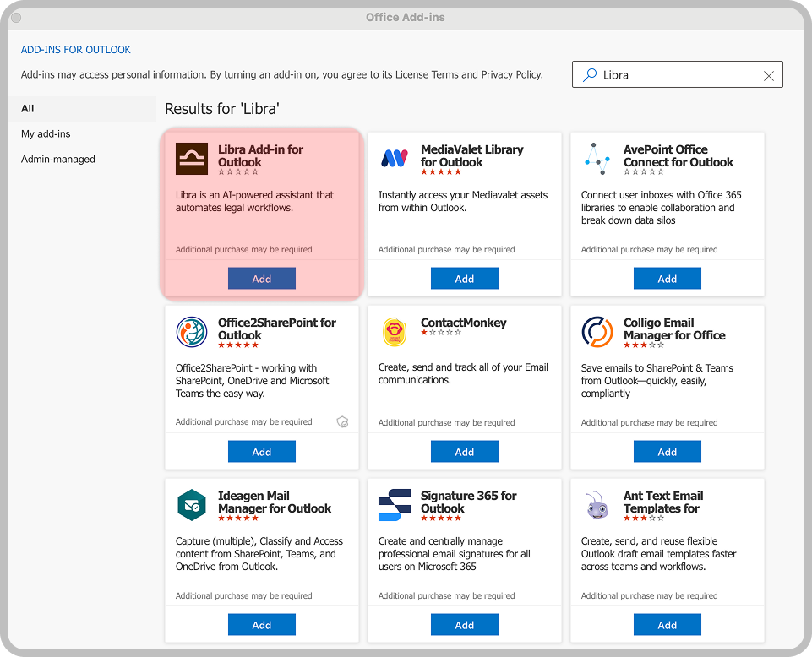This screenshot has height=657, width=812.
Task: Click the Colligo Email Manager logo
Action: pos(597,331)
